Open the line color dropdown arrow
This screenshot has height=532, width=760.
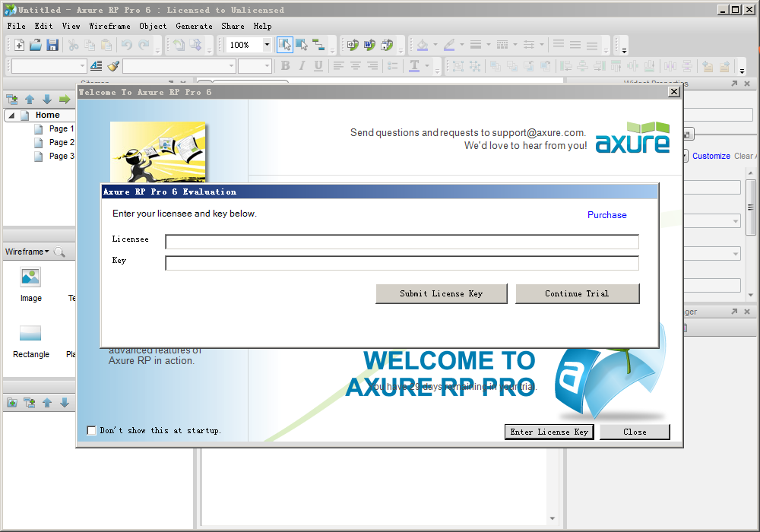(462, 45)
